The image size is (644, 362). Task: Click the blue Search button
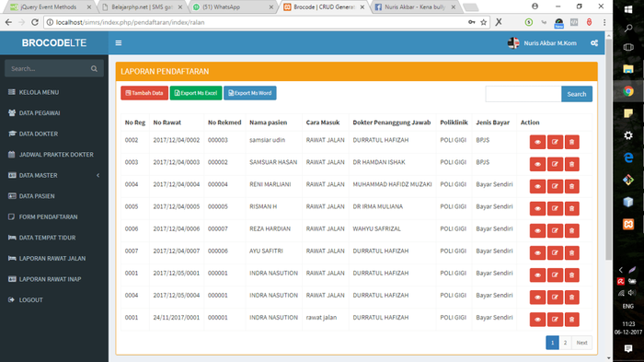(577, 94)
